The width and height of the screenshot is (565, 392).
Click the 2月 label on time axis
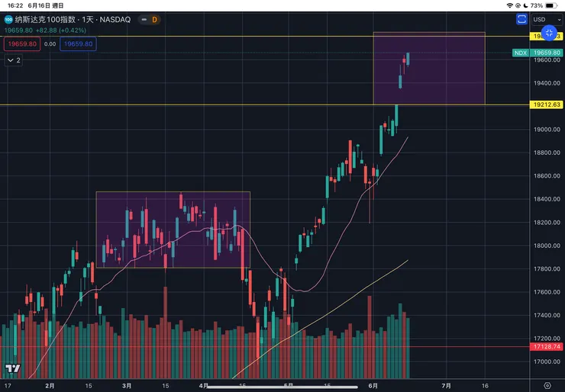[50, 386]
